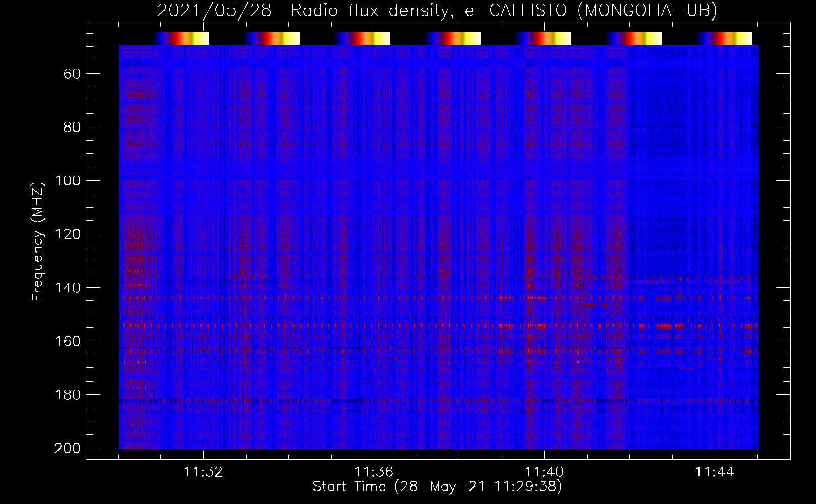The height and width of the screenshot is (504, 816).
Task: Click the 11:44 time tick label
Action: coord(715,472)
